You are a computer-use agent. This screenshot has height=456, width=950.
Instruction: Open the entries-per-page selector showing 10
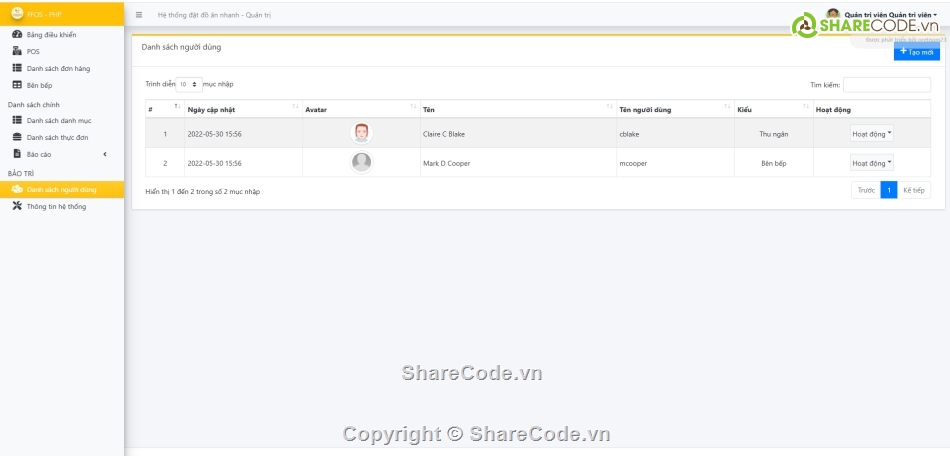pos(189,85)
